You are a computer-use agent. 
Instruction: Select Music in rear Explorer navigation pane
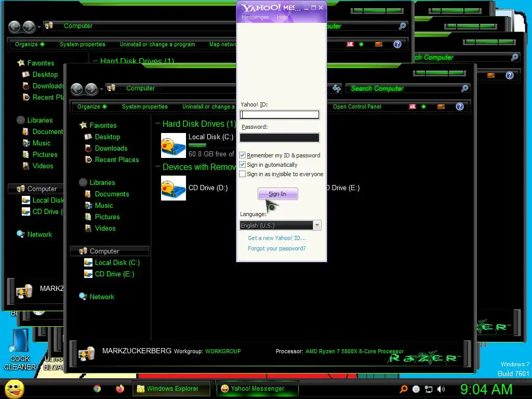click(42, 143)
